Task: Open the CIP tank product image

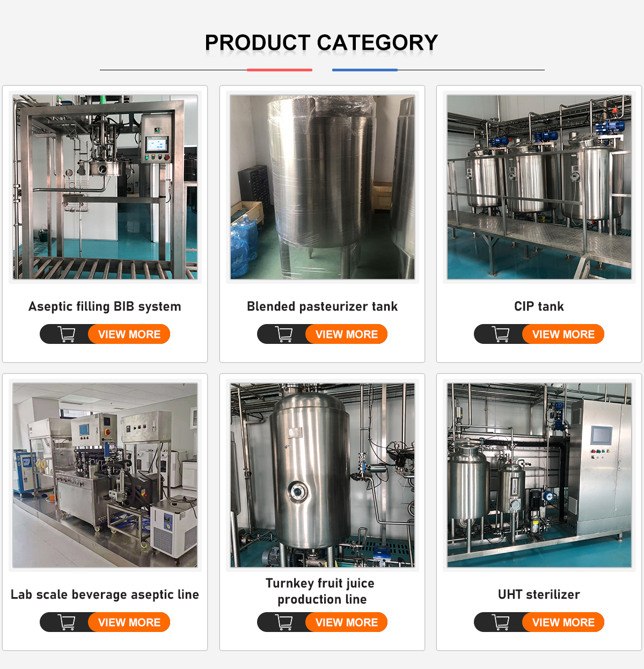Action: click(x=539, y=187)
